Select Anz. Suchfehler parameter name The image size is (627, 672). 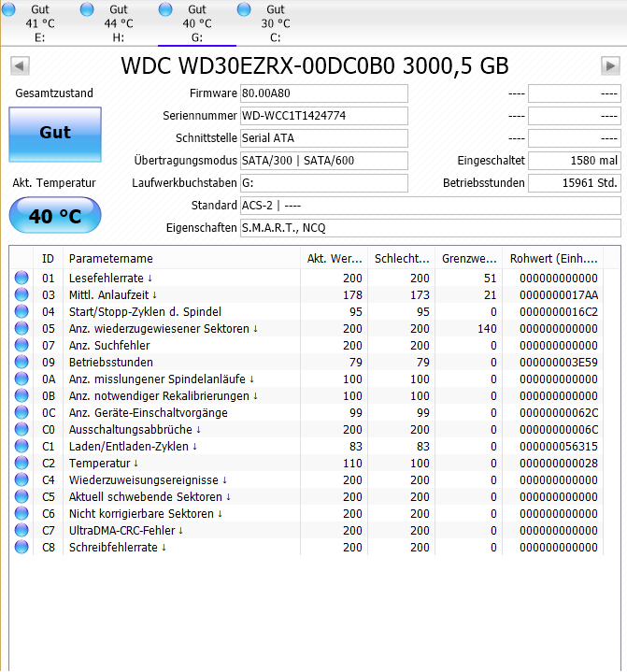coord(109,346)
